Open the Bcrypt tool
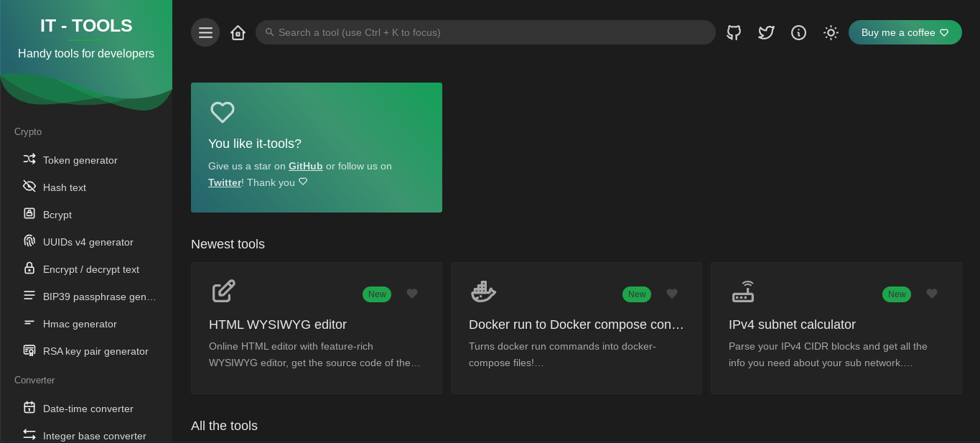Viewport: 980px width, 443px height. (x=57, y=215)
